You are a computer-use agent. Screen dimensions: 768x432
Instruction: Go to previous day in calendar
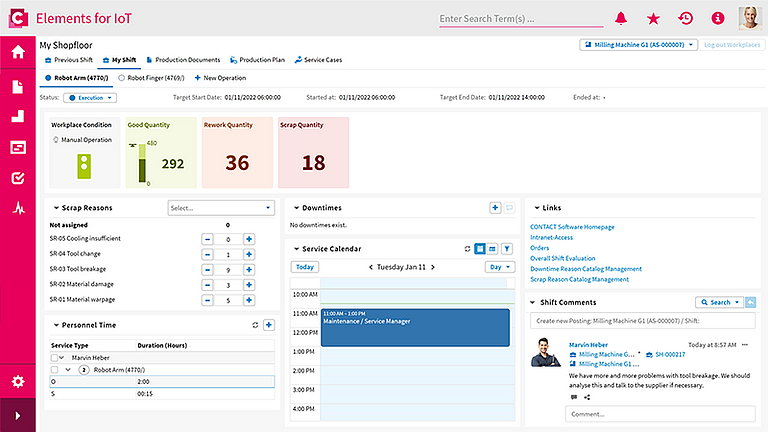click(x=371, y=267)
